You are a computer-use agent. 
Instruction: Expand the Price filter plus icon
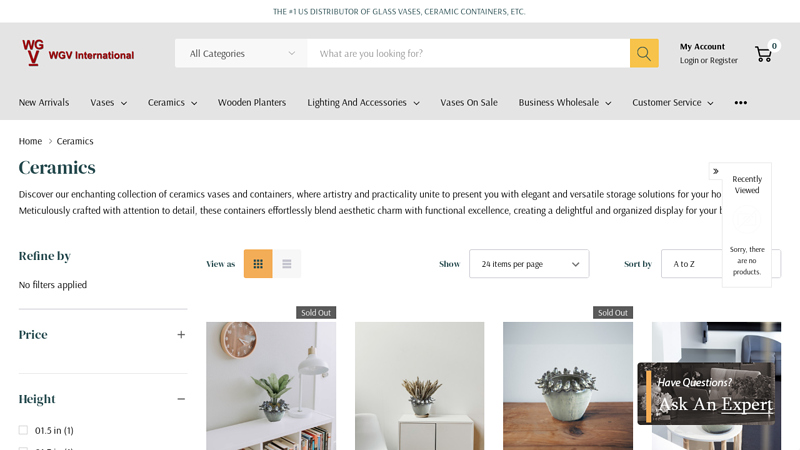pyautogui.click(x=181, y=335)
